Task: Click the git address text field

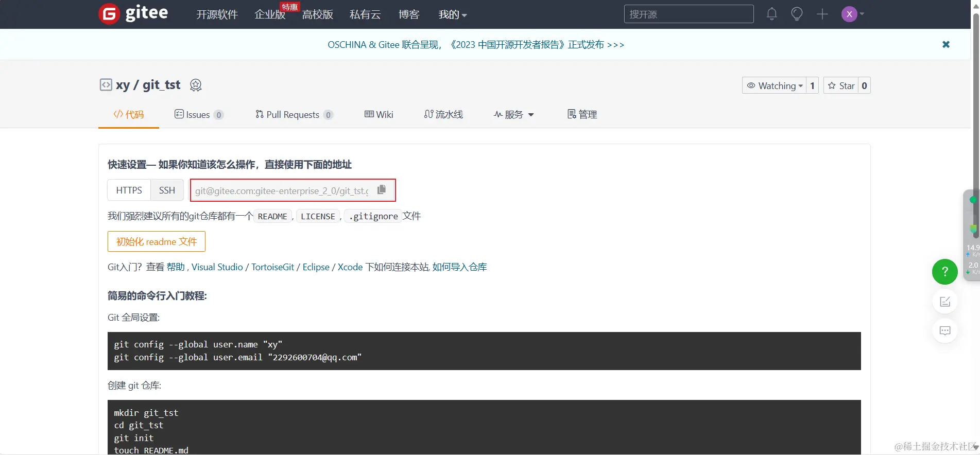Action: tap(282, 190)
